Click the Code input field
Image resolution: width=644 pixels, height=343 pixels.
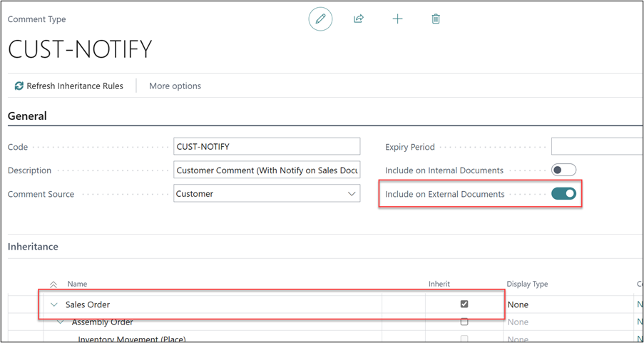267,146
